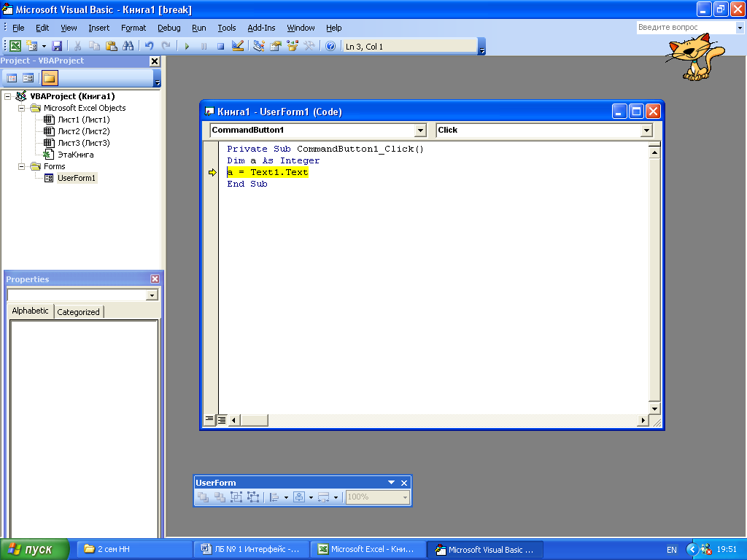Click the Procedure View button in code window
747x560 pixels.
click(209, 419)
